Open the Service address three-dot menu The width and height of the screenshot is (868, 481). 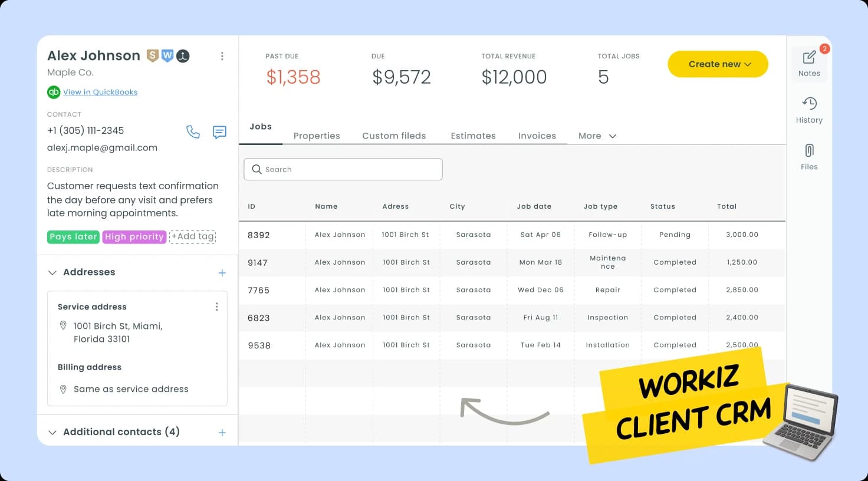(216, 307)
